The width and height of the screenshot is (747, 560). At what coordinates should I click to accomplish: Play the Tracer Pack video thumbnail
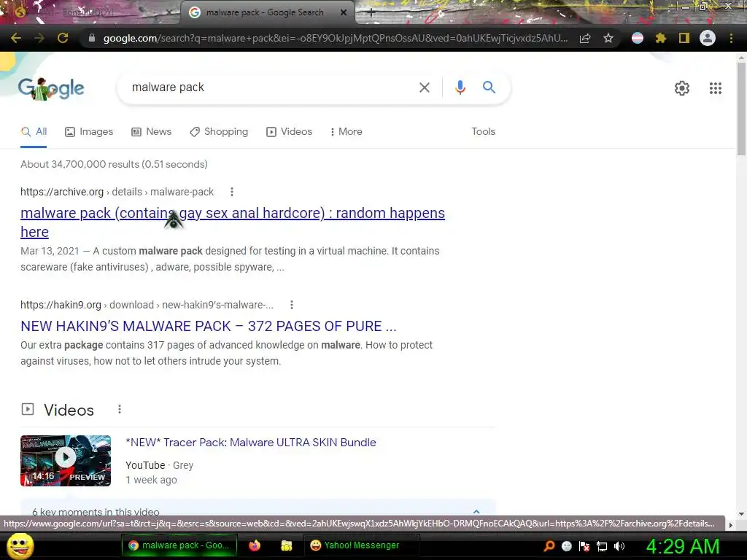click(66, 461)
